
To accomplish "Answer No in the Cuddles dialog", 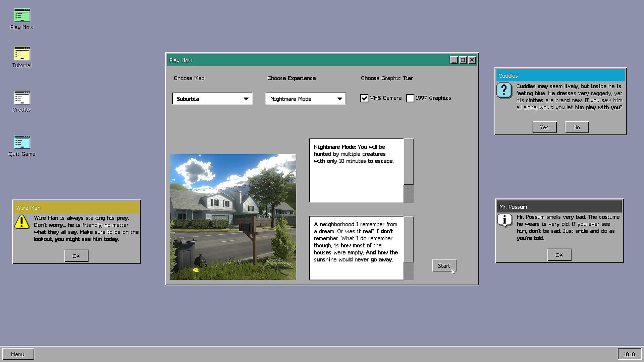I will tap(577, 127).
